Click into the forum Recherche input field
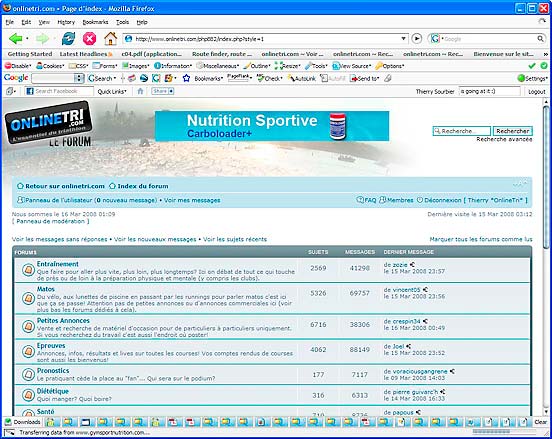Screen dimensions: 552x439 tap(462, 131)
